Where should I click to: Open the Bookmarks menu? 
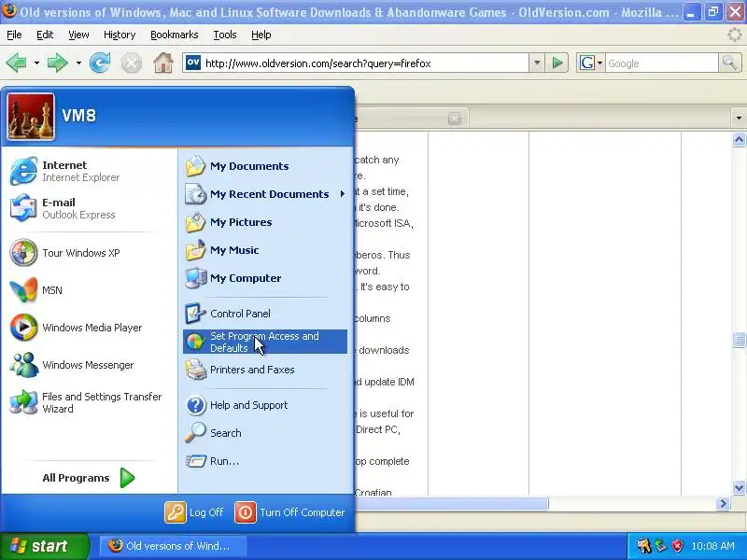[175, 35]
